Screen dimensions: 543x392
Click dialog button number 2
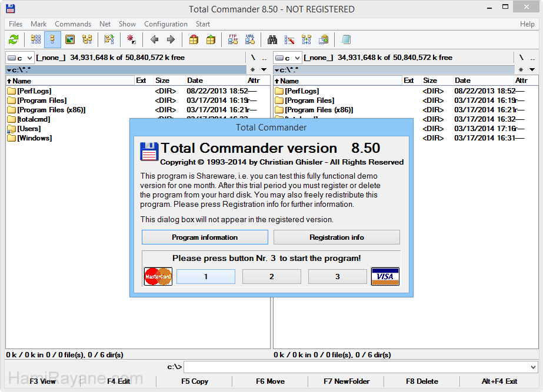click(x=272, y=276)
